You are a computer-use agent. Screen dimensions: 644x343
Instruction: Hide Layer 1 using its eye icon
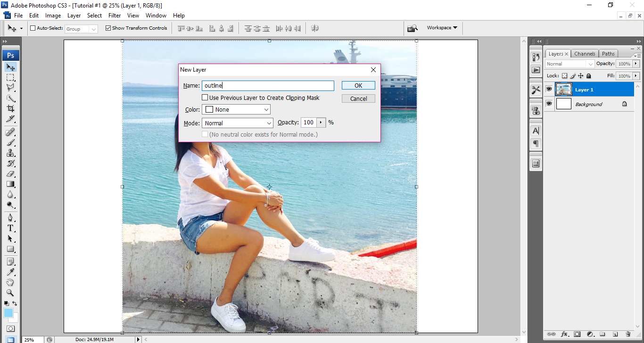(549, 89)
